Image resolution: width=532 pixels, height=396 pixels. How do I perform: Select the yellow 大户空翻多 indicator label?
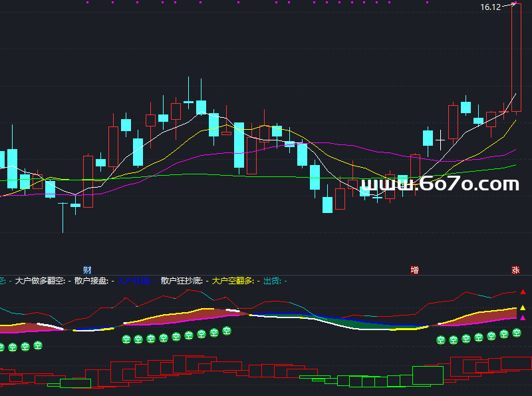(232, 282)
